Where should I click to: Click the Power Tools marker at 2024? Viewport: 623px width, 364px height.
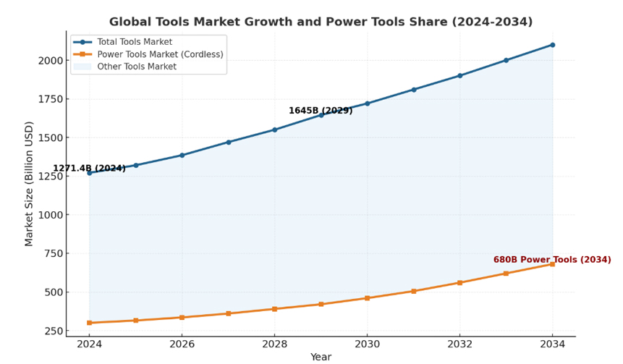pos(89,323)
